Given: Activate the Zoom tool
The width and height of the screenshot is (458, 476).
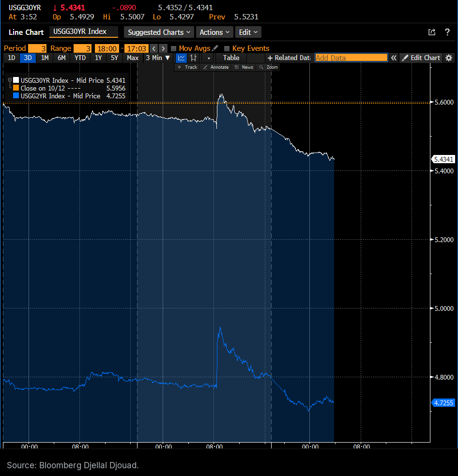Looking at the screenshot, I should pyautogui.click(x=269, y=67).
